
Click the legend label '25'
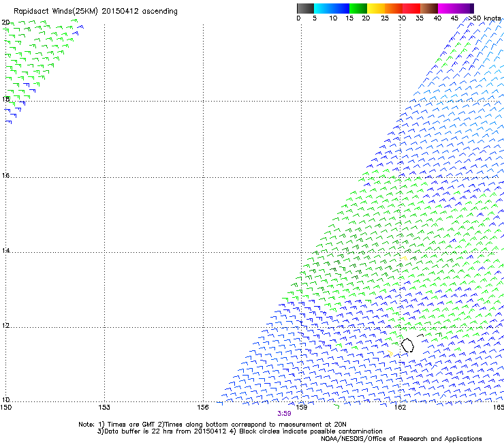pyautogui.click(x=385, y=18)
